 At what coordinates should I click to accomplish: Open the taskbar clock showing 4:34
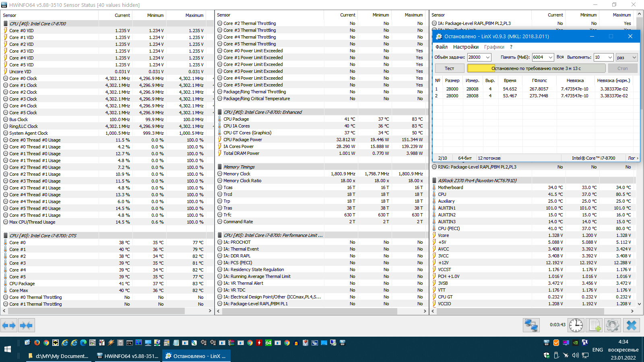tap(623, 350)
